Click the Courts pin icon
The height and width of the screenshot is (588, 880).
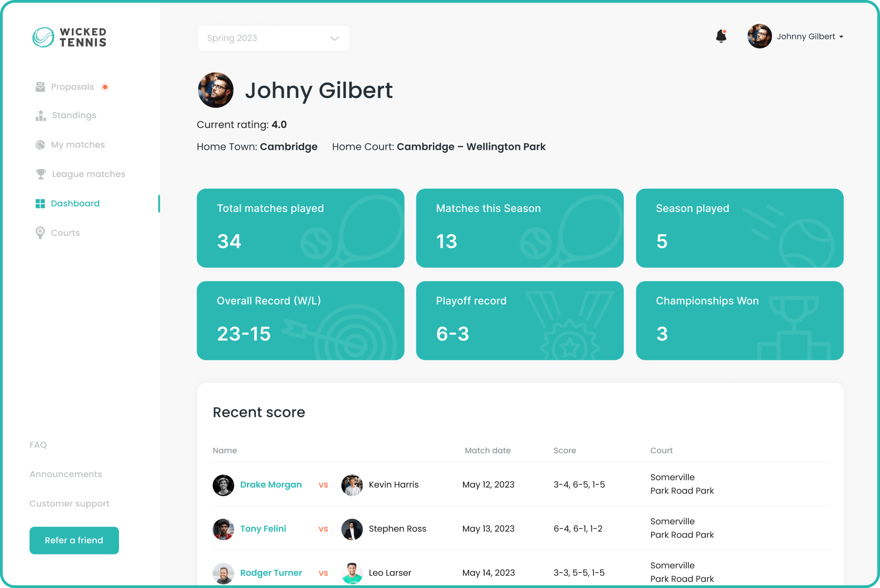tap(40, 233)
